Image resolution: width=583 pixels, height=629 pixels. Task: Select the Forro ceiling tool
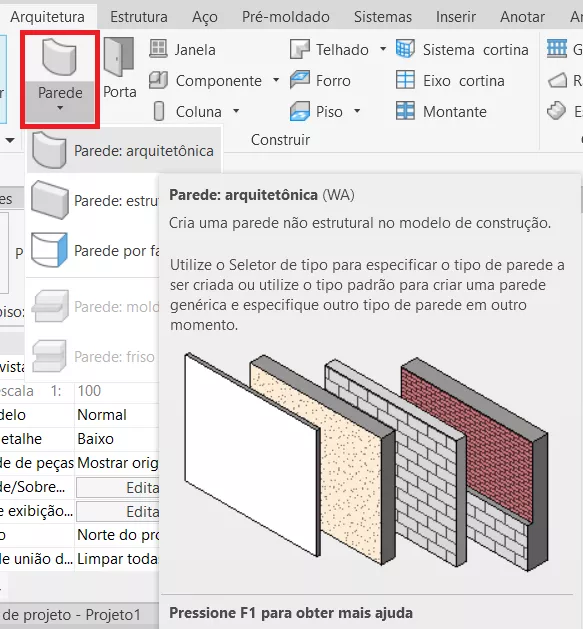(x=321, y=81)
